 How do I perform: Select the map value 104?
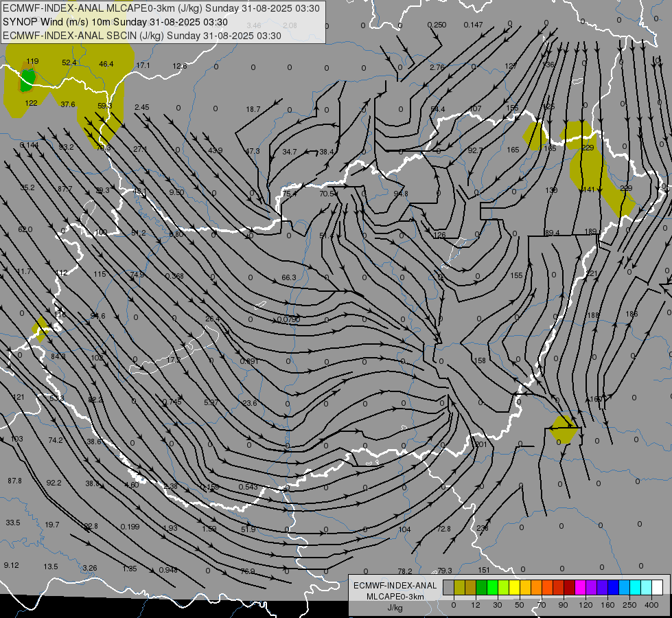(404, 529)
